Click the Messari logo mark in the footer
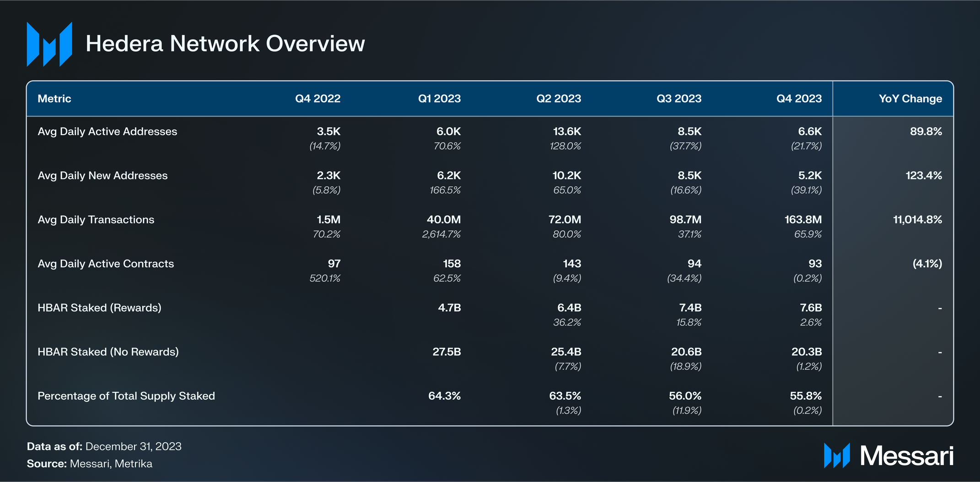 [x=837, y=455]
